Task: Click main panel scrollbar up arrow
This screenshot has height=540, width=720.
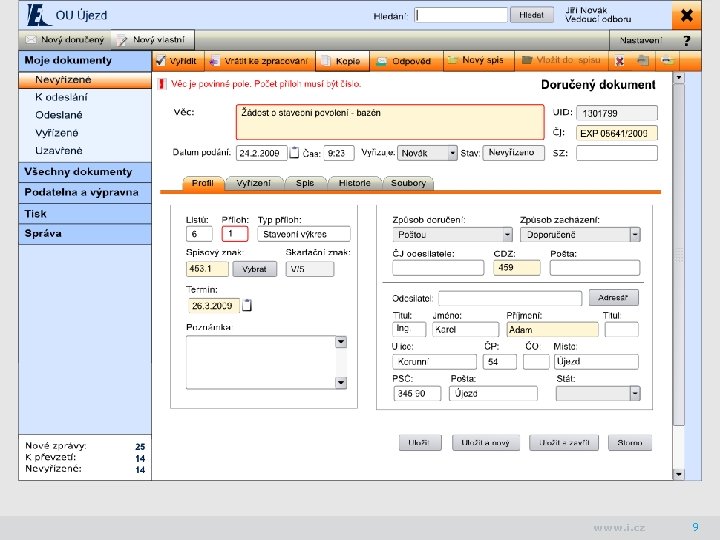Action: (x=679, y=78)
